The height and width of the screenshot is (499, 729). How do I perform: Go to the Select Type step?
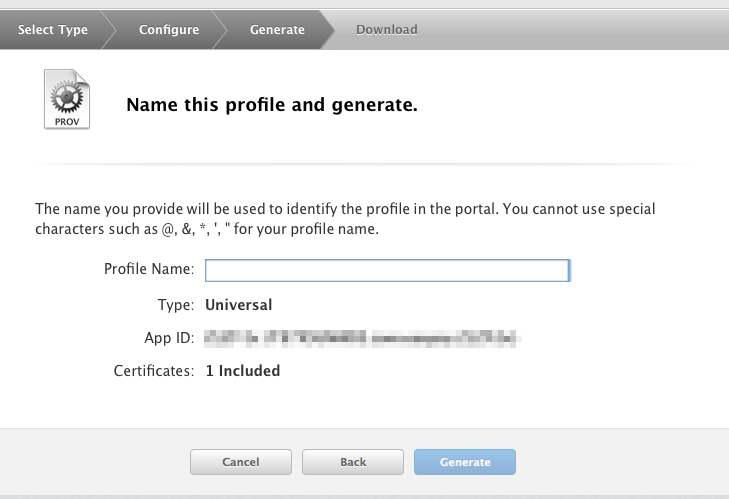[53, 30]
